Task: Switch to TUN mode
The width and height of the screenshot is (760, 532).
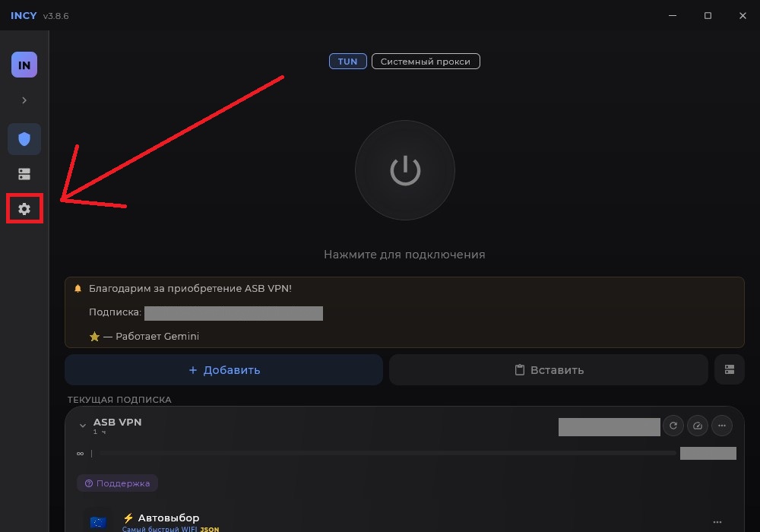Action: coord(347,62)
